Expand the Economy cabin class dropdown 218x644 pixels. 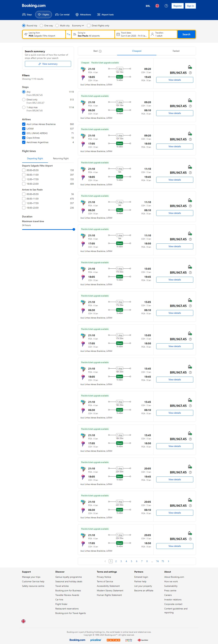[x=78, y=26]
